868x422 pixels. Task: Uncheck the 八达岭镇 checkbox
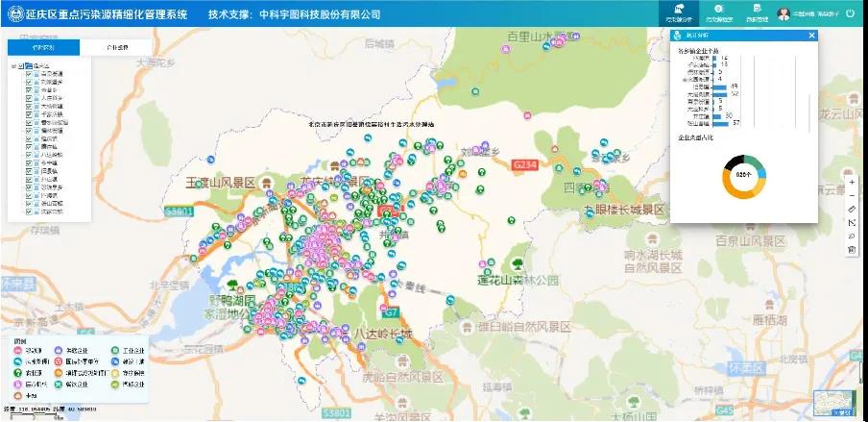point(29,155)
